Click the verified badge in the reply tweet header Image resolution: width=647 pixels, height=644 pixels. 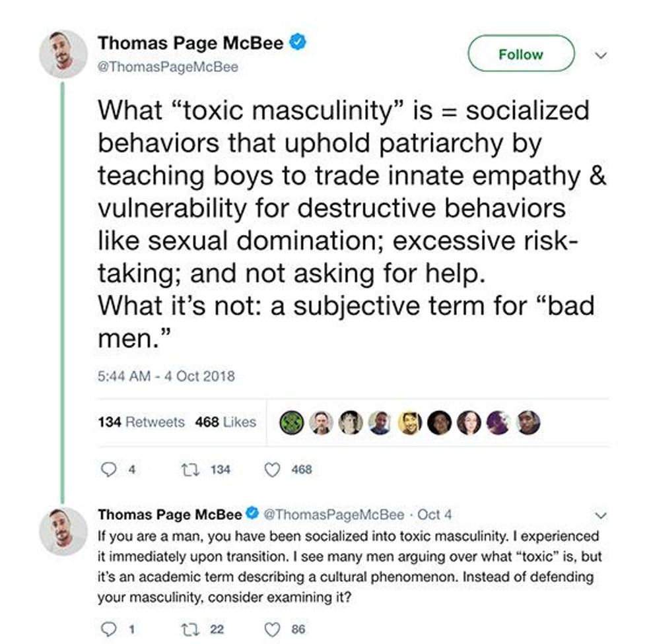coord(253,513)
